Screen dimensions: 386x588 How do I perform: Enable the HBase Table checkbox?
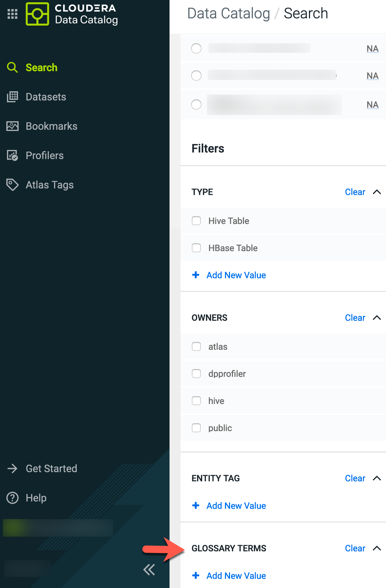tap(196, 248)
